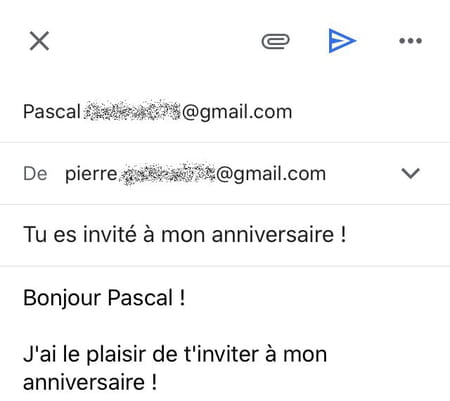Click the 'De' sender label

(x=35, y=174)
